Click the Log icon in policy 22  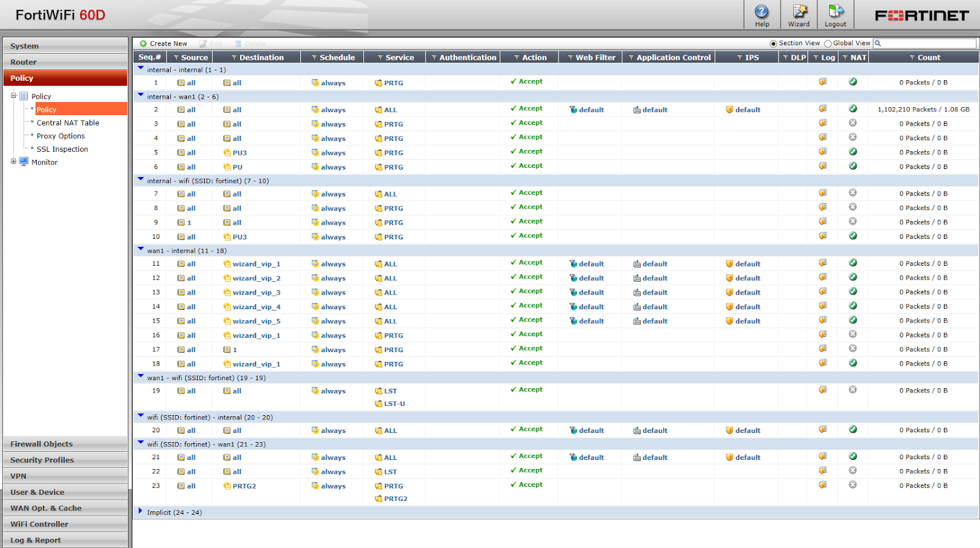click(x=823, y=471)
